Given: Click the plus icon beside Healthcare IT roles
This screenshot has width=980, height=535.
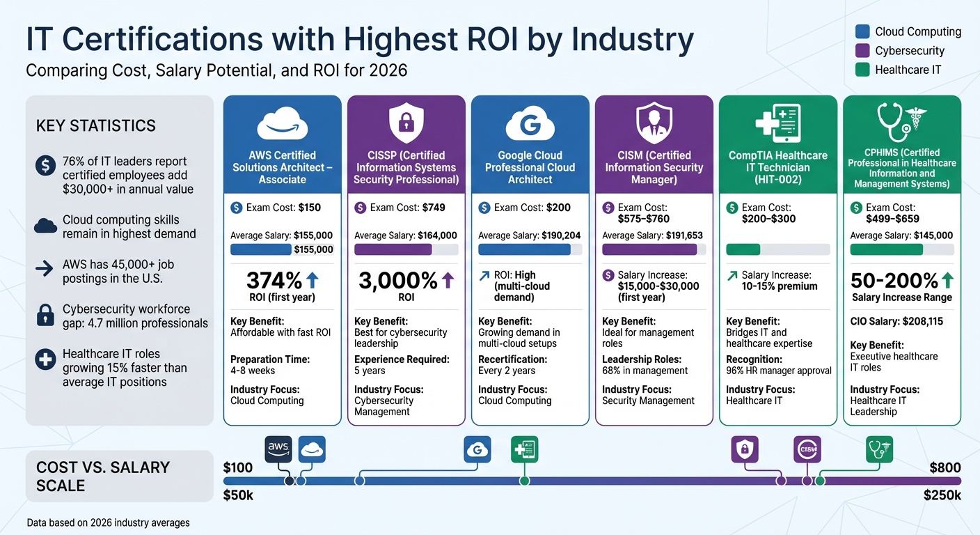Looking at the screenshot, I should point(45,359).
